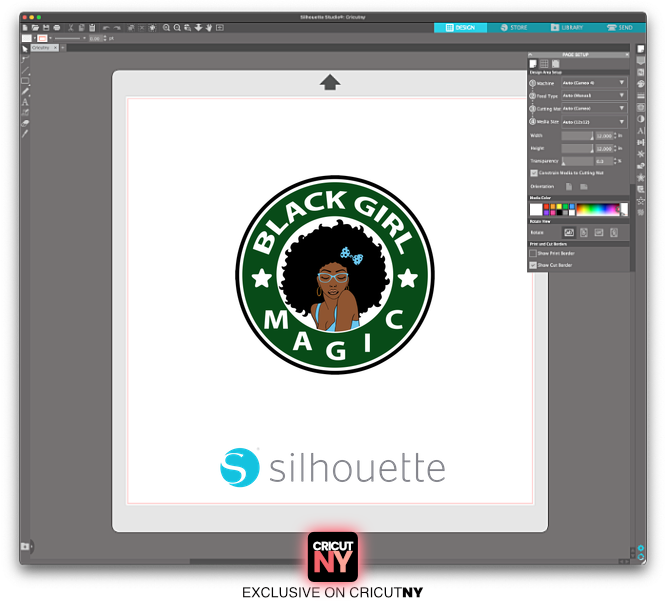Open Page Setup panel from right sidebar
This screenshot has width=665, height=604.
pyautogui.click(x=640, y=49)
